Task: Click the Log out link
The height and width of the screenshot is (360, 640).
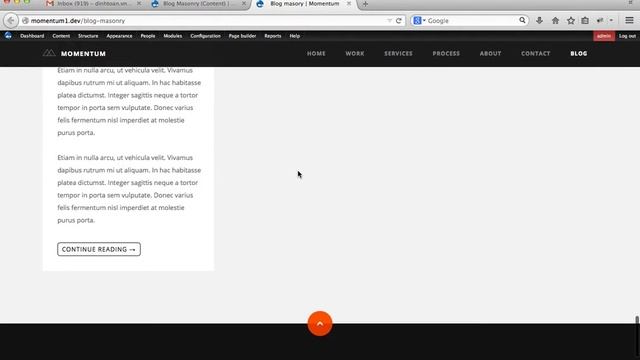Action: click(x=627, y=36)
